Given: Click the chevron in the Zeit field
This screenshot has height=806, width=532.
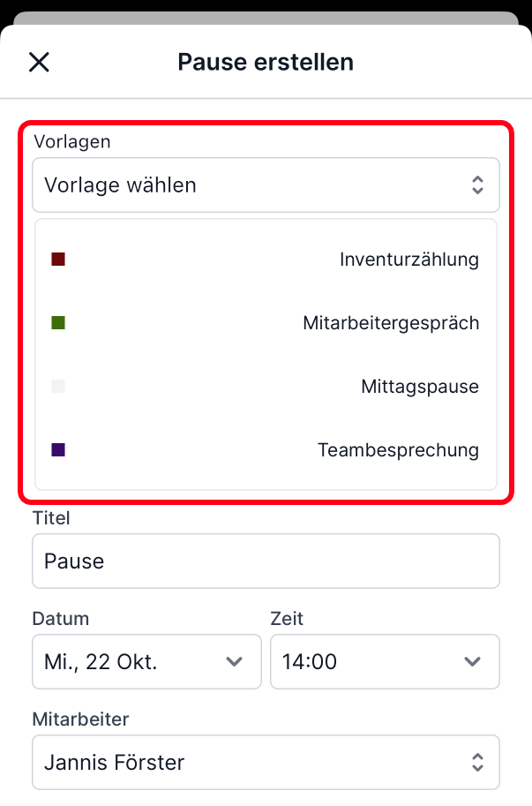Looking at the screenshot, I should click(473, 662).
